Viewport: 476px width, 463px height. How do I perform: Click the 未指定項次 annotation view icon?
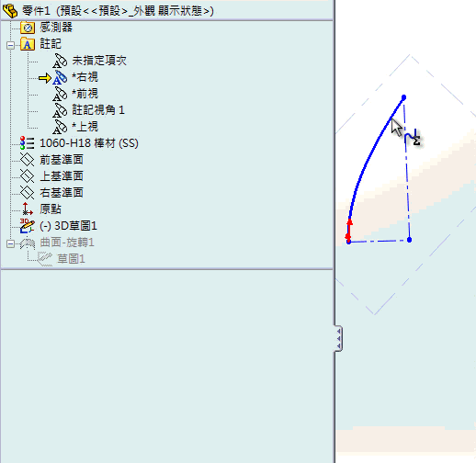(60, 61)
